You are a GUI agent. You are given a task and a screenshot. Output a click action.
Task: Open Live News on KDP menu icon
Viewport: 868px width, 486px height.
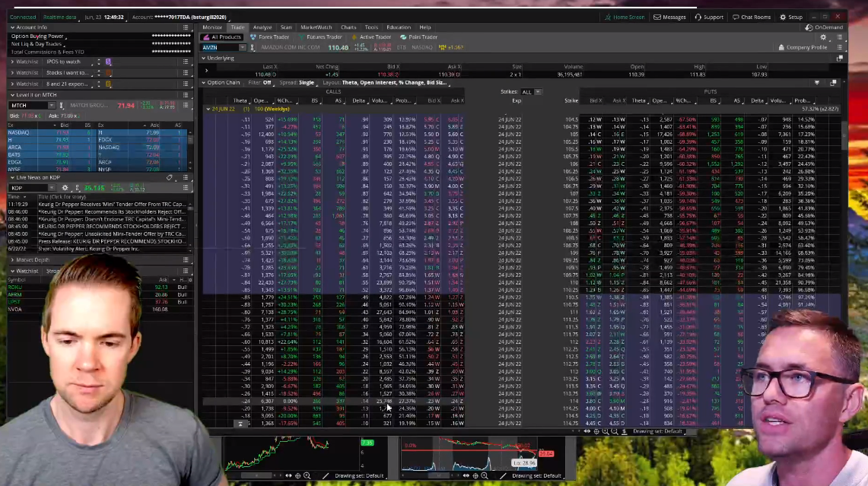click(x=186, y=178)
